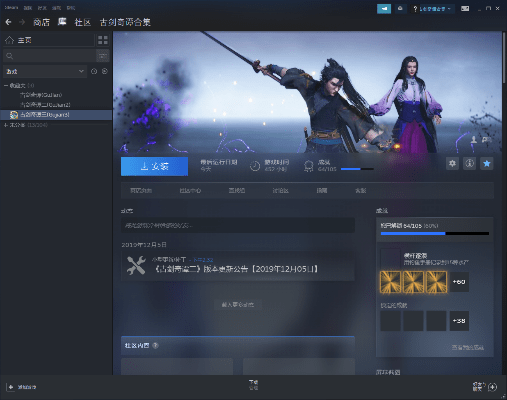Click the recent activity clock sort icon

click(94, 71)
